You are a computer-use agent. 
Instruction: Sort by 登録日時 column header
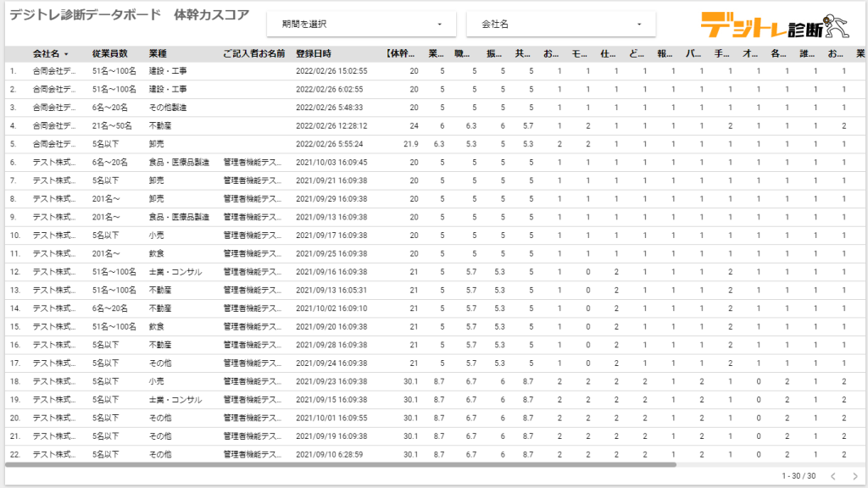[313, 54]
